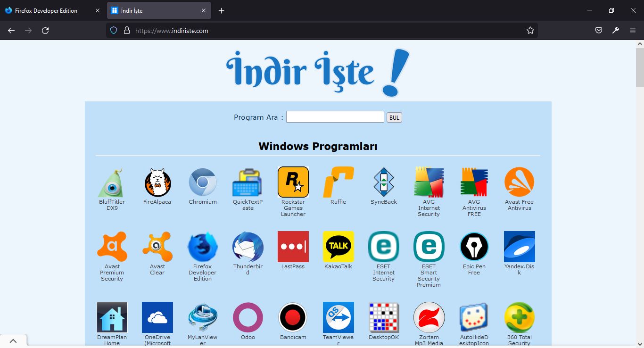Open the DreamPlan Home icon

click(x=112, y=317)
